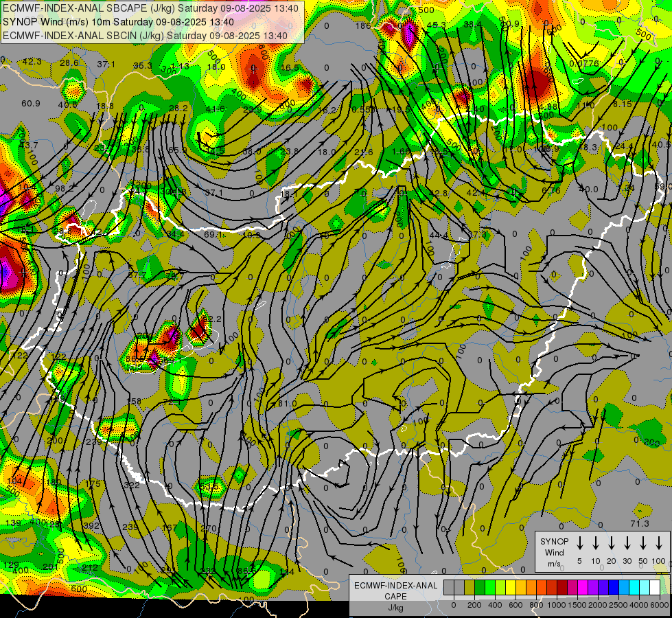This screenshot has height=618, width=672.
Task: Click the 212 value on the map
Action: 90,568
